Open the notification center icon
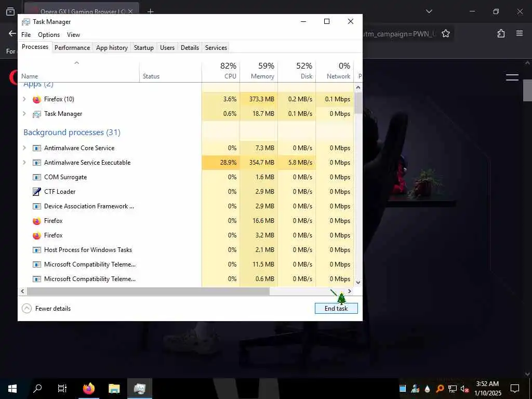532x399 pixels. click(x=515, y=389)
